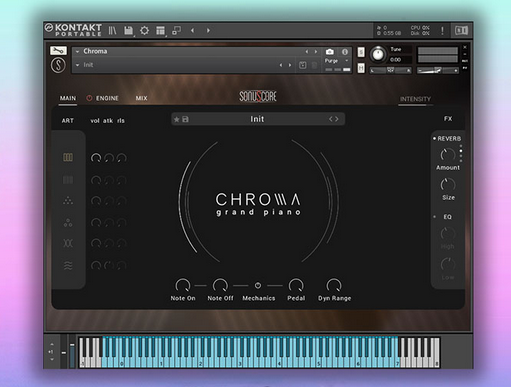Toggle the EQ effect on/off dot
Viewport: 511px width, 387px height.
pos(435,217)
